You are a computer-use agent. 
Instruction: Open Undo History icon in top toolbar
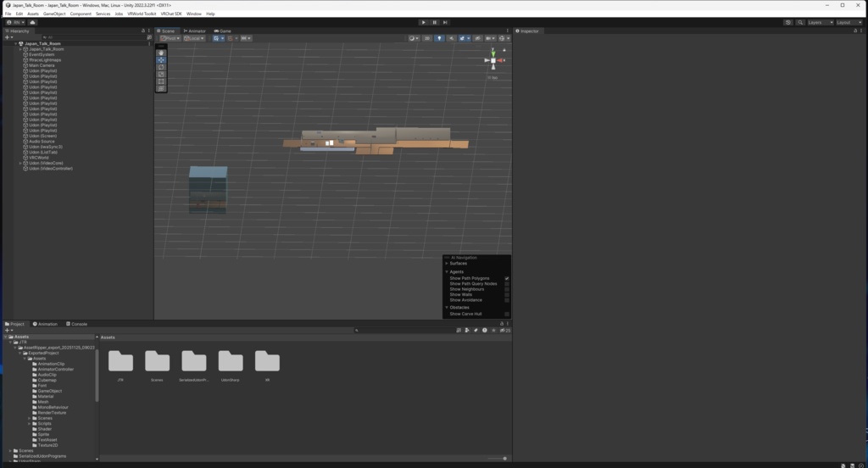tap(787, 23)
